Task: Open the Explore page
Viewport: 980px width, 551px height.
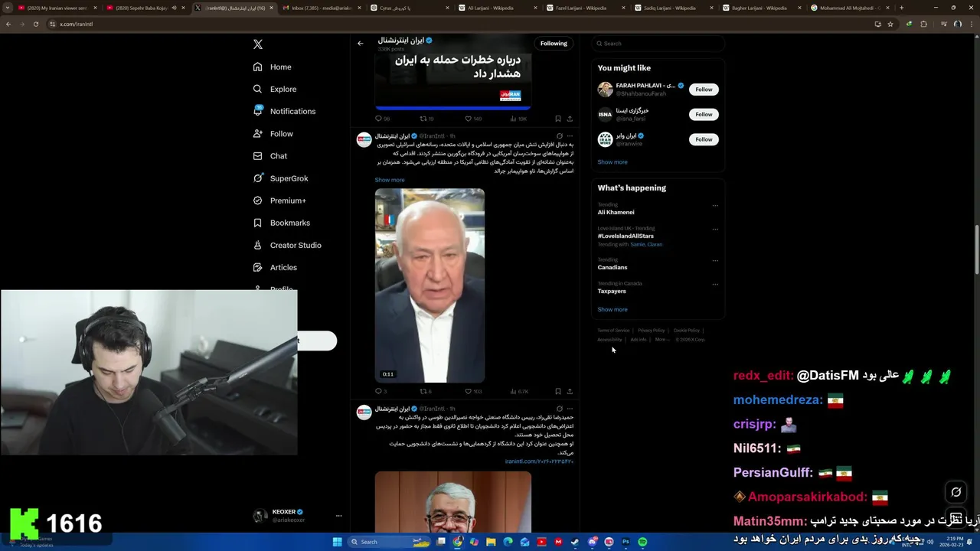Action: [x=274, y=89]
